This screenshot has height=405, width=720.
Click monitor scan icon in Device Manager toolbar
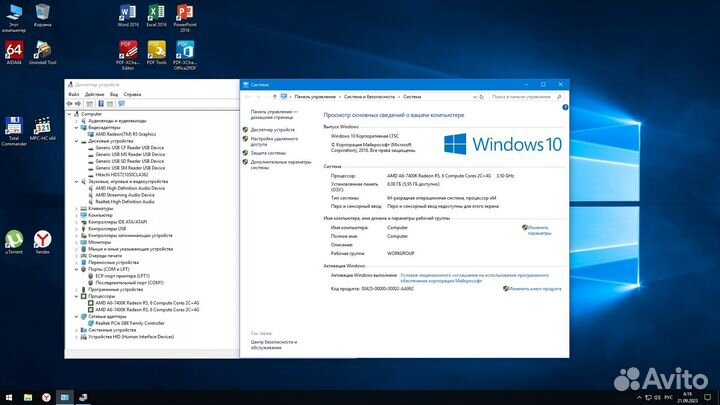coord(121,104)
